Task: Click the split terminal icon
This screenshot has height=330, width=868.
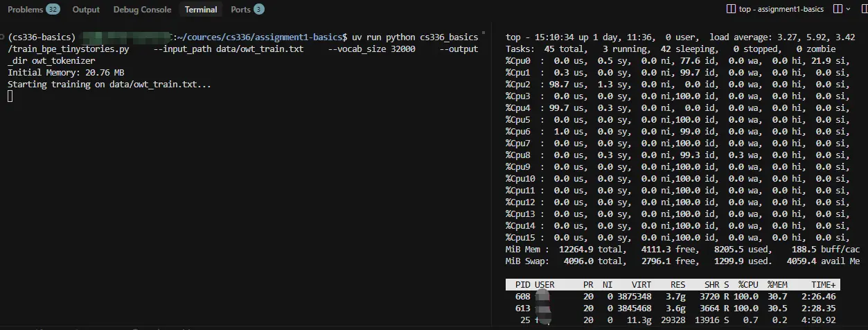Action: click(838, 9)
